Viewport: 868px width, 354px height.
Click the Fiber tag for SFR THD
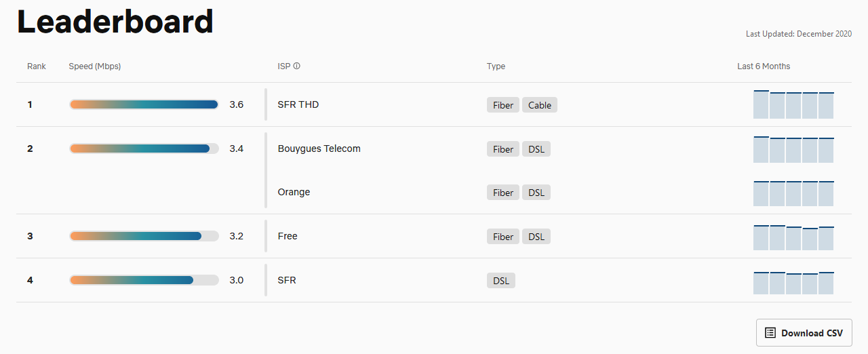click(502, 105)
